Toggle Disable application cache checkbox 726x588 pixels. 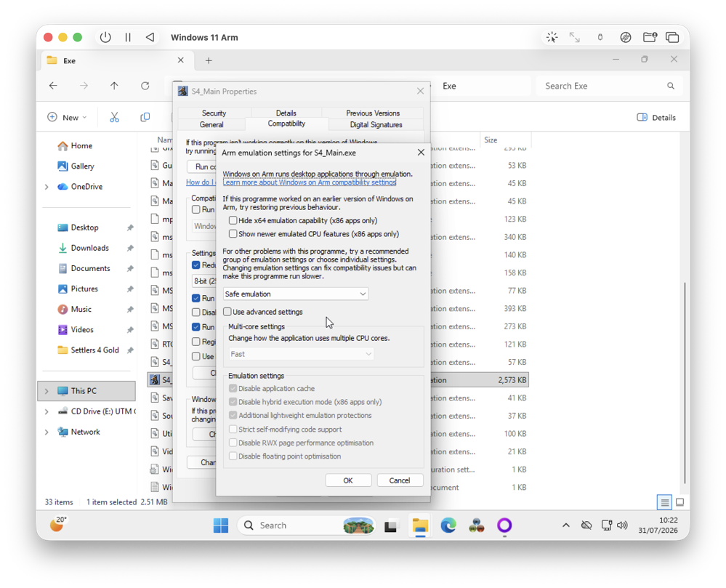tap(233, 388)
